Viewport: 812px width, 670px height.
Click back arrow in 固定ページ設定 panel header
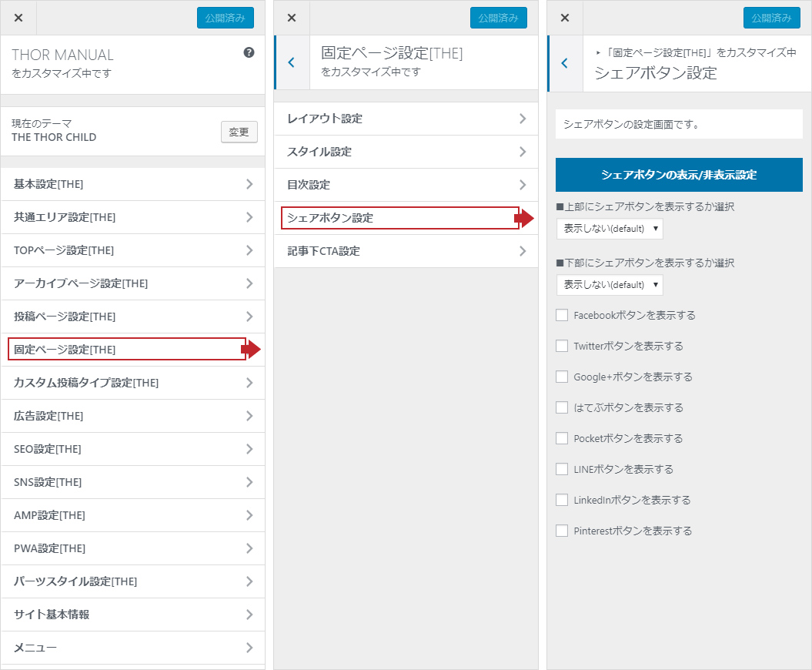pyautogui.click(x=291, y=62)
